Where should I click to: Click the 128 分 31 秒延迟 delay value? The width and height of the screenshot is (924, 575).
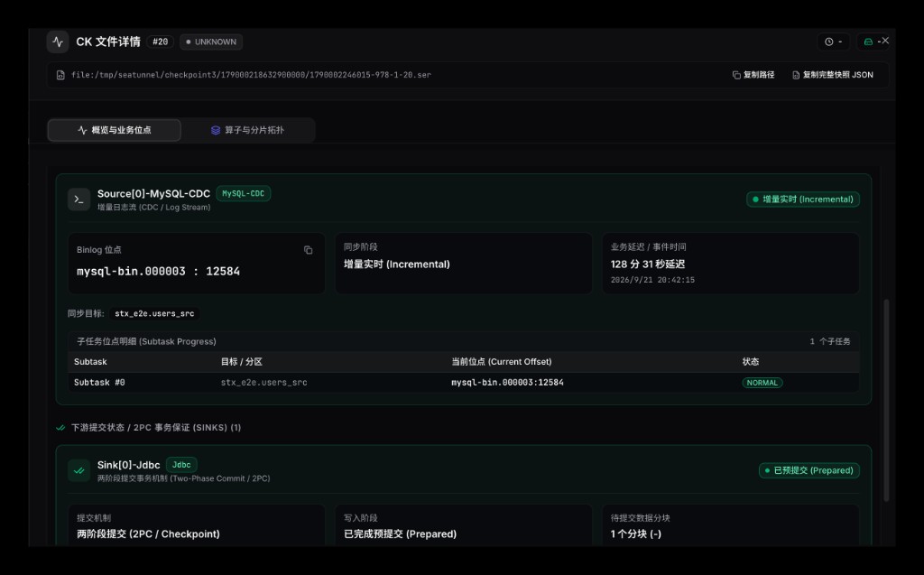pos(648,264)
